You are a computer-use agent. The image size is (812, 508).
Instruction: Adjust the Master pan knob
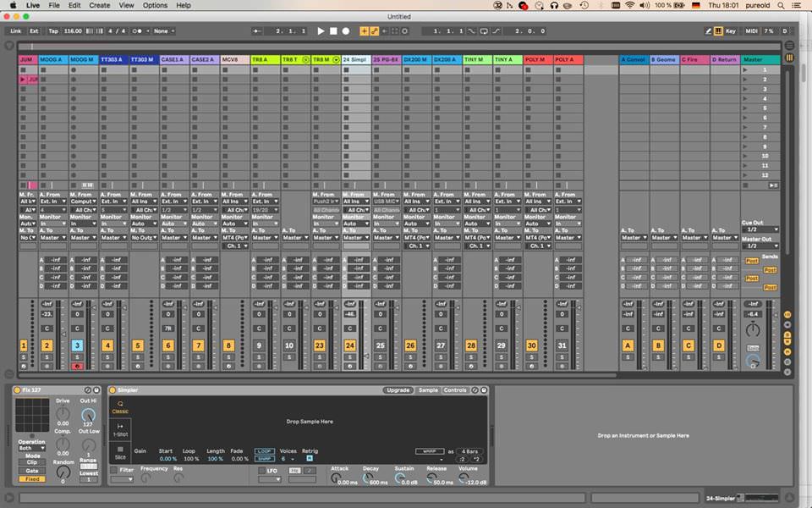click(x=753, y=329)
